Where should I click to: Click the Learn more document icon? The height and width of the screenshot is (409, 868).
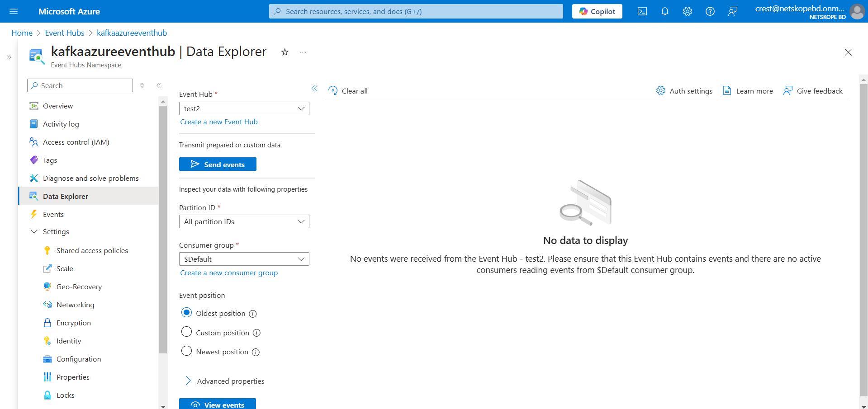point(727,91)
